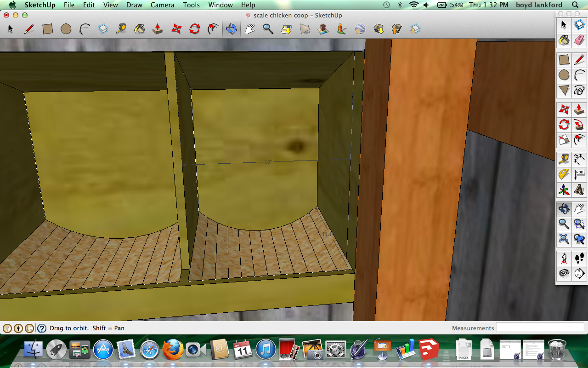Select the Look Around eye tool
The width and height of the screenshot is (588, 368).
click(564, 273)
